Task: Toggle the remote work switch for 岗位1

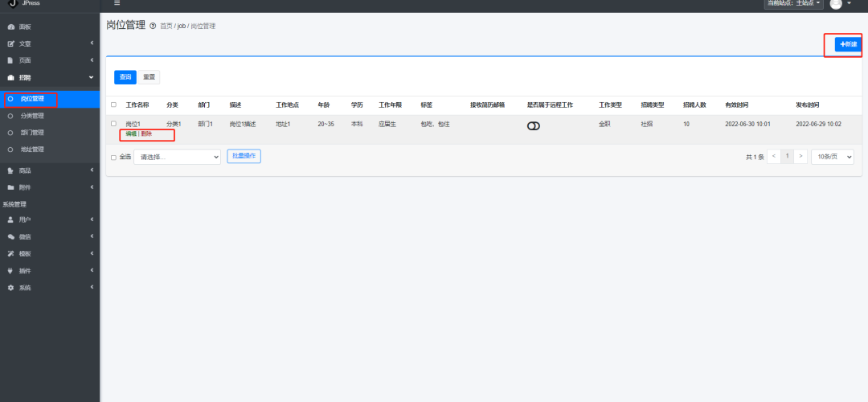Action: pyautogui.click(x=534, y=126)
